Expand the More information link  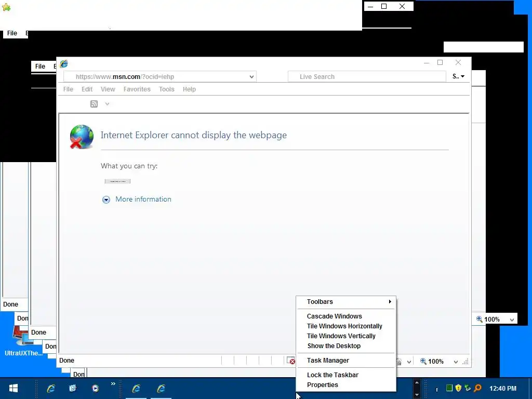point(143,199)
